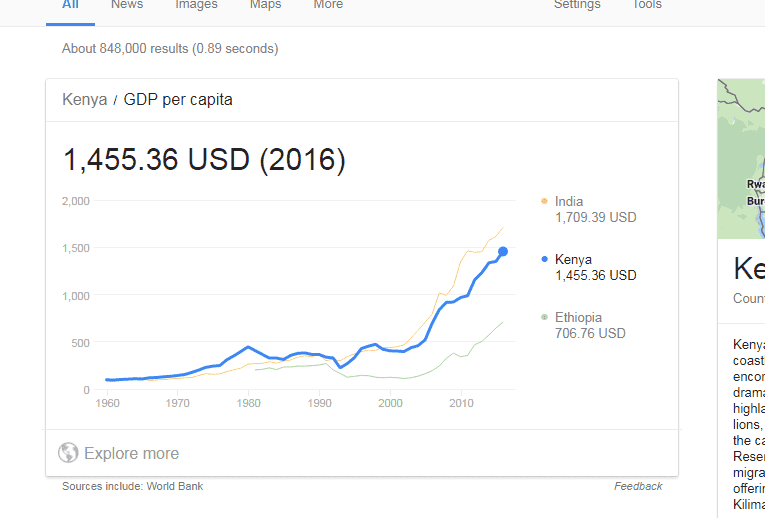Click the India legend dot

pos(544,202)
